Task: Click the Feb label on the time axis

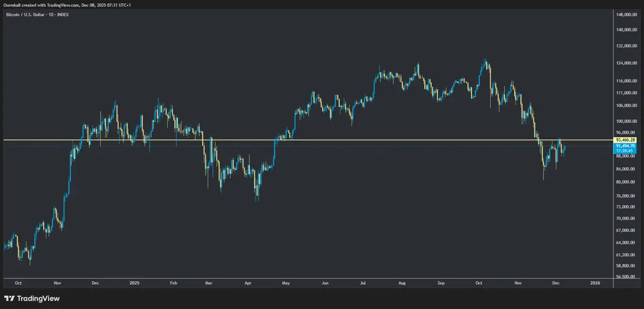Action: (173, 282)
